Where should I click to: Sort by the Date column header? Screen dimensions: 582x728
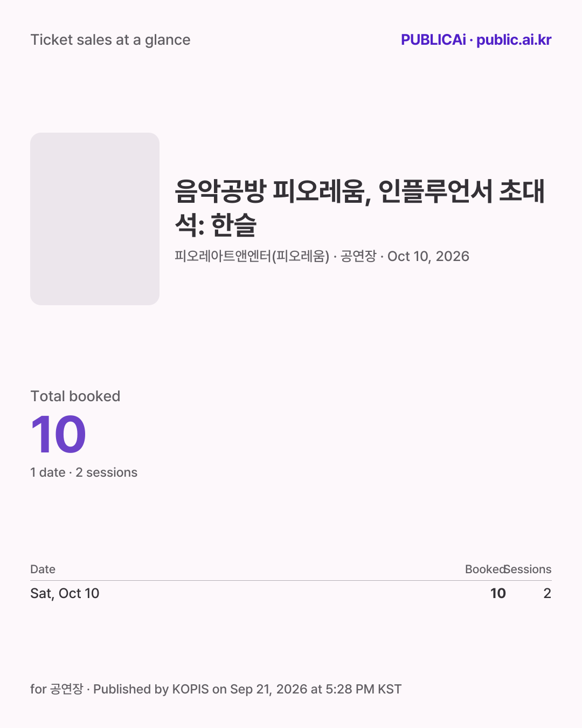(43, 569)
